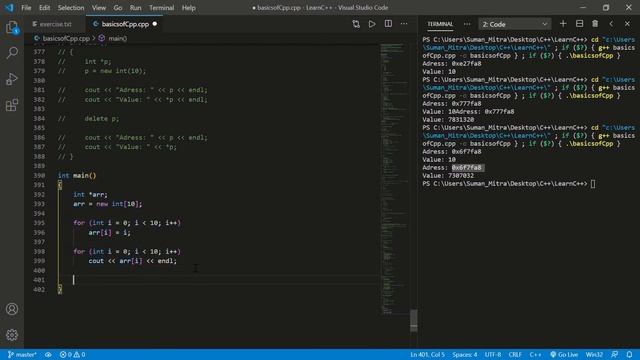Open the Accounts menu icon
640x360 pixels.
(12, 309)
